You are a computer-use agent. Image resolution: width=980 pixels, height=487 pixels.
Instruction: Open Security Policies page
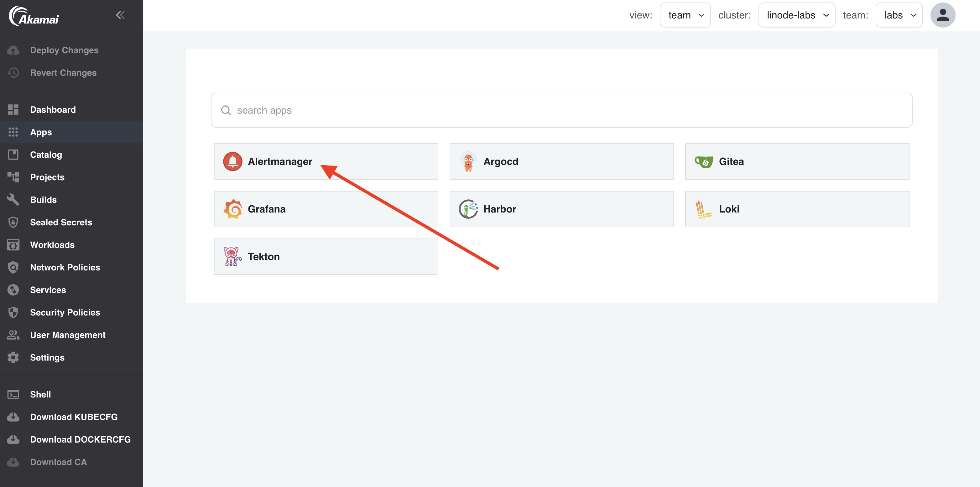(71, 312)
